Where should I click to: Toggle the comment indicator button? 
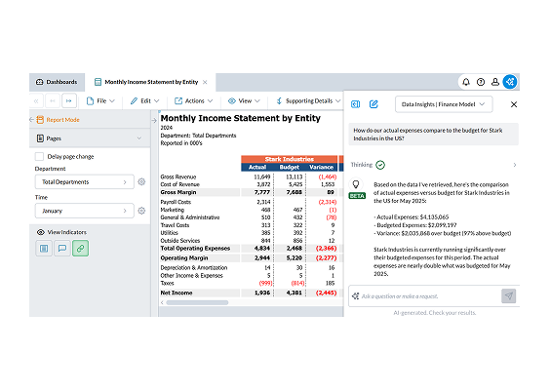click(x=62, y=249)
